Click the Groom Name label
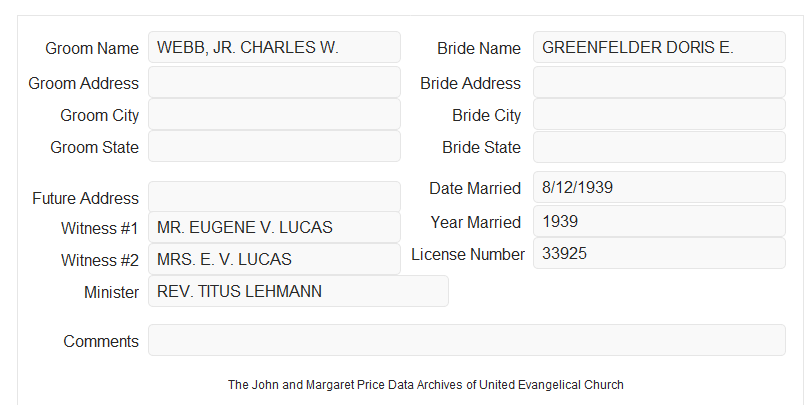Image resolution: width=805 pixels, height=405 pixels. 92,48
